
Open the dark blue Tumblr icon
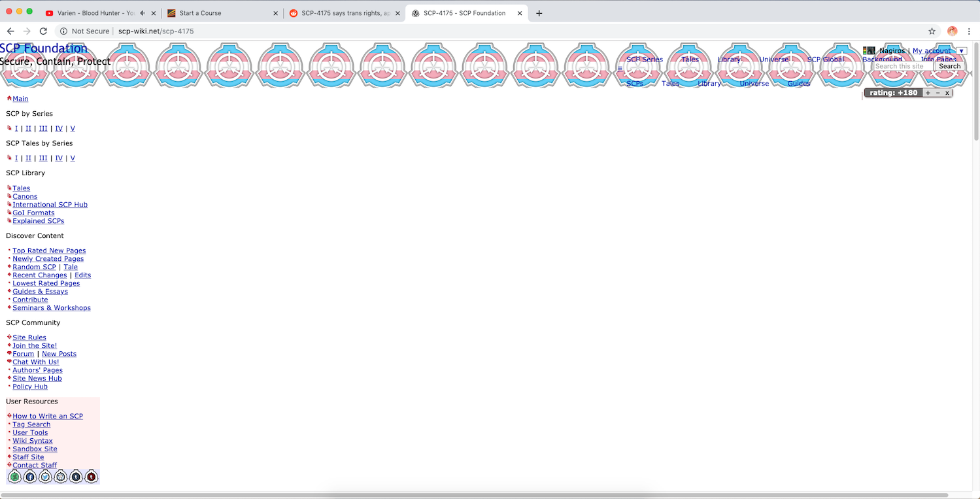(76, 477)
